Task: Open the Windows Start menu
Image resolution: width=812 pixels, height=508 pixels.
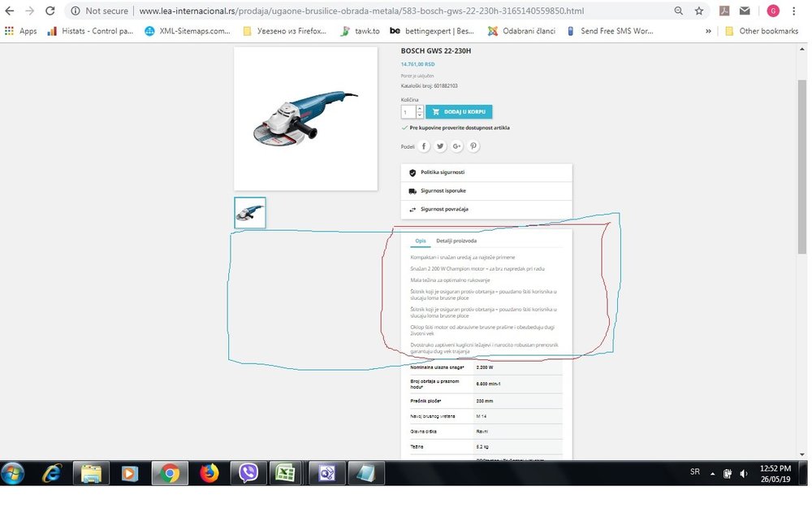Action: [x=12, y=474]
